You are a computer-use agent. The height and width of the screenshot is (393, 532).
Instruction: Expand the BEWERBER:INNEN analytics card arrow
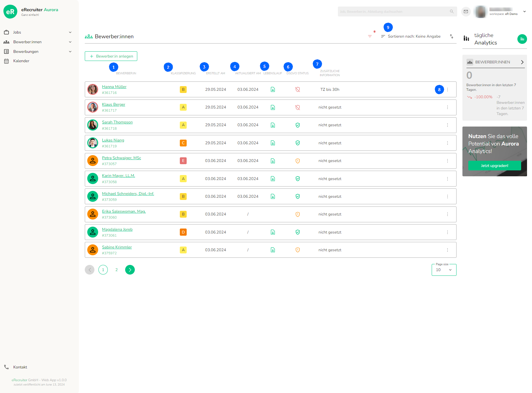coord(522,62)
